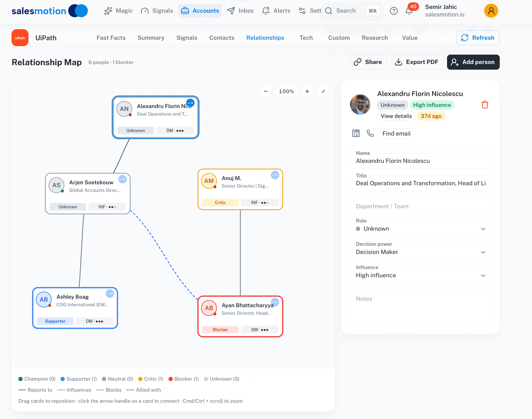Viewport: 532px width, 419px height.
Task: Click the Semir Jahic account name
Action: point(441,7)
